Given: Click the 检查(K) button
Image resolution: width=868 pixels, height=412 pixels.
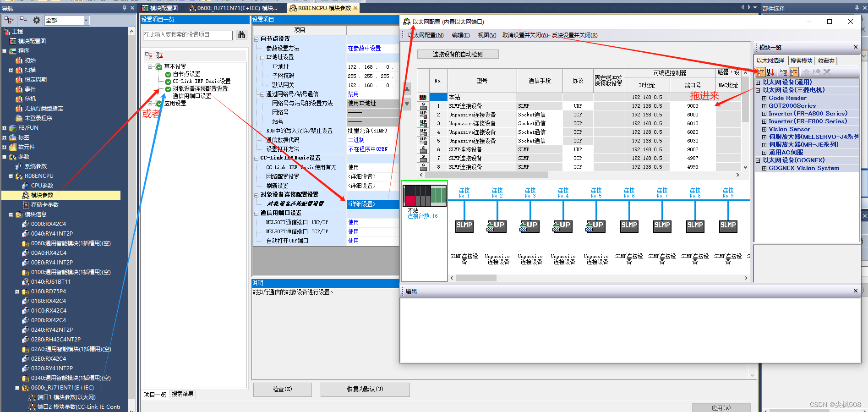Looking at the screenshot, I should tap(283, 389).
